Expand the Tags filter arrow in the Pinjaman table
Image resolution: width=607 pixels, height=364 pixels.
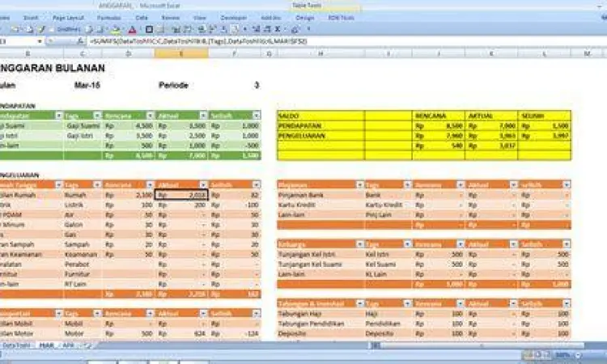coord(407,185)
